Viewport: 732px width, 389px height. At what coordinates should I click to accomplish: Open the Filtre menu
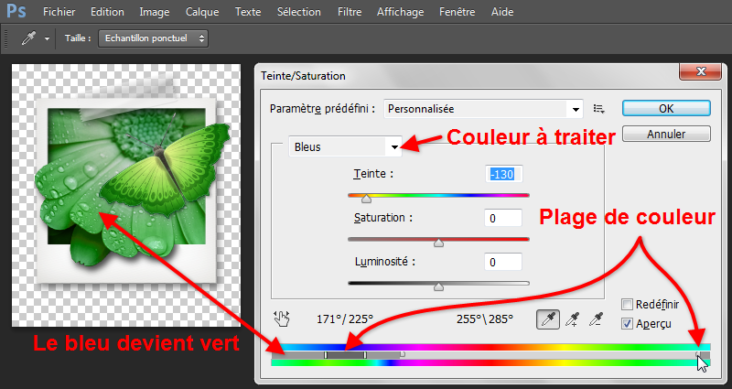point(350,12)
